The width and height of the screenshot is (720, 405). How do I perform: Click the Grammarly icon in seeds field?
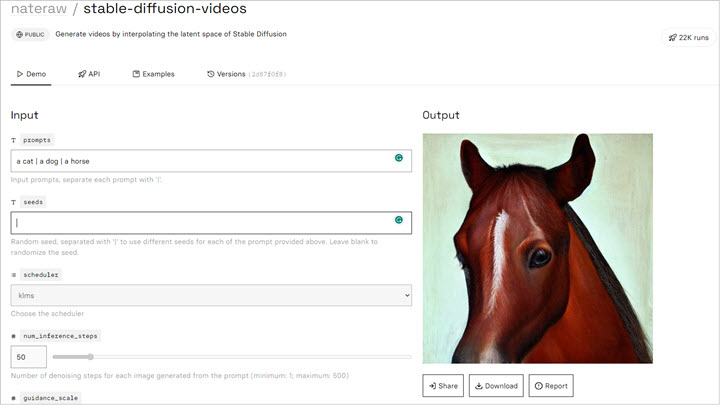(399, 220)
